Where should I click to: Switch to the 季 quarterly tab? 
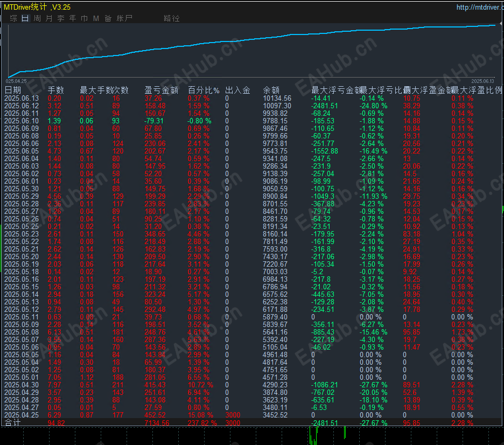tap(61, 18)
